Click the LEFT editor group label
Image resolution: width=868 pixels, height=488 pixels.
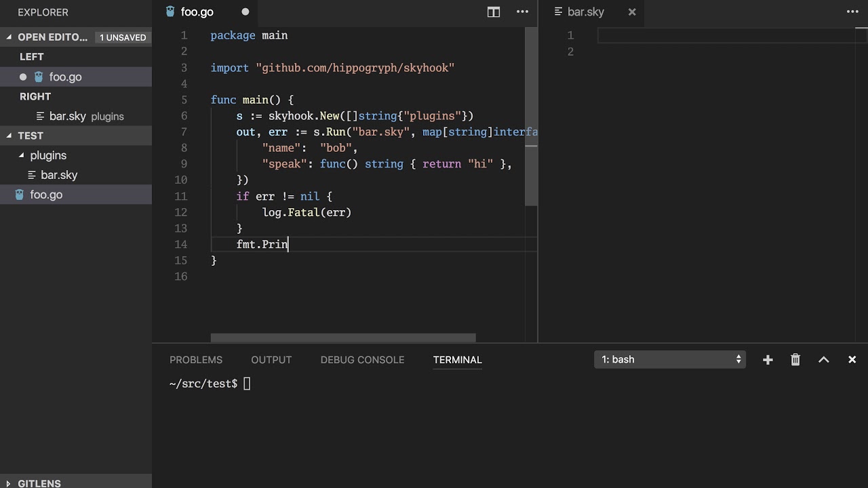(x=32, y=57)
